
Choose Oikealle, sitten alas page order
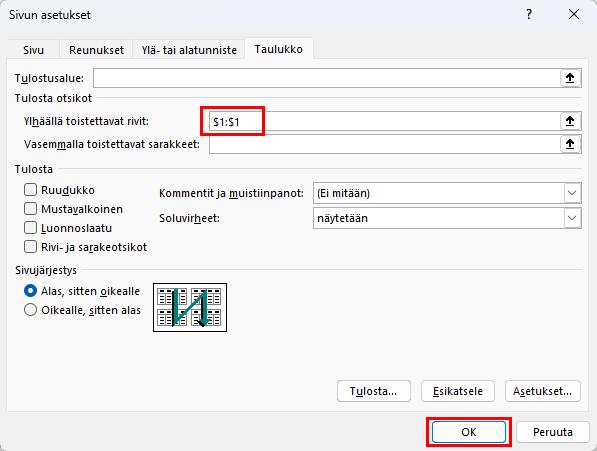coord(30,310)
